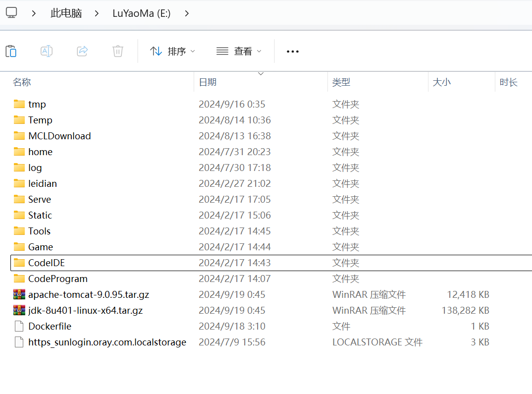532x394 pixels.
Task: Click the rename icon in toolbar
Action: pos(47,51)
